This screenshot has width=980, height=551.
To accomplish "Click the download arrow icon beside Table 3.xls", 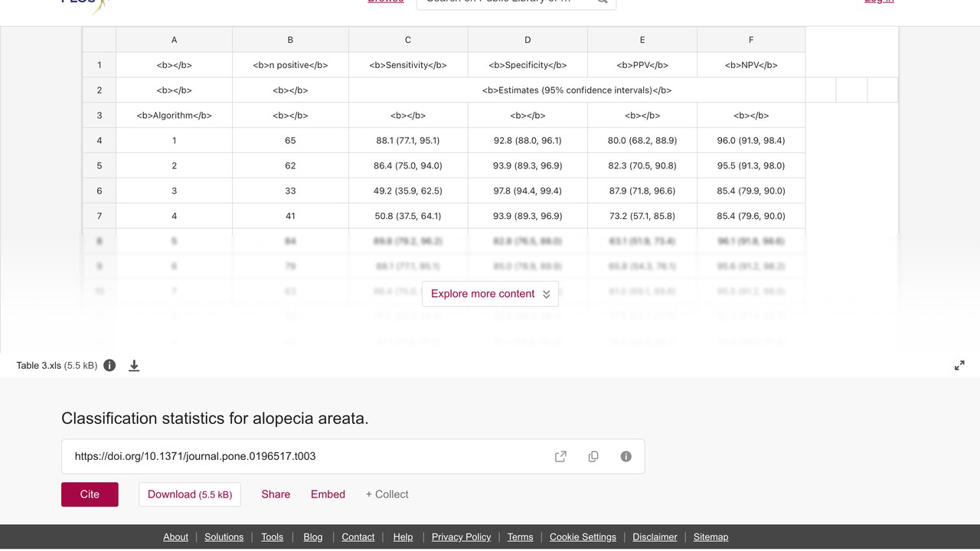I will [x=134, y=366].
